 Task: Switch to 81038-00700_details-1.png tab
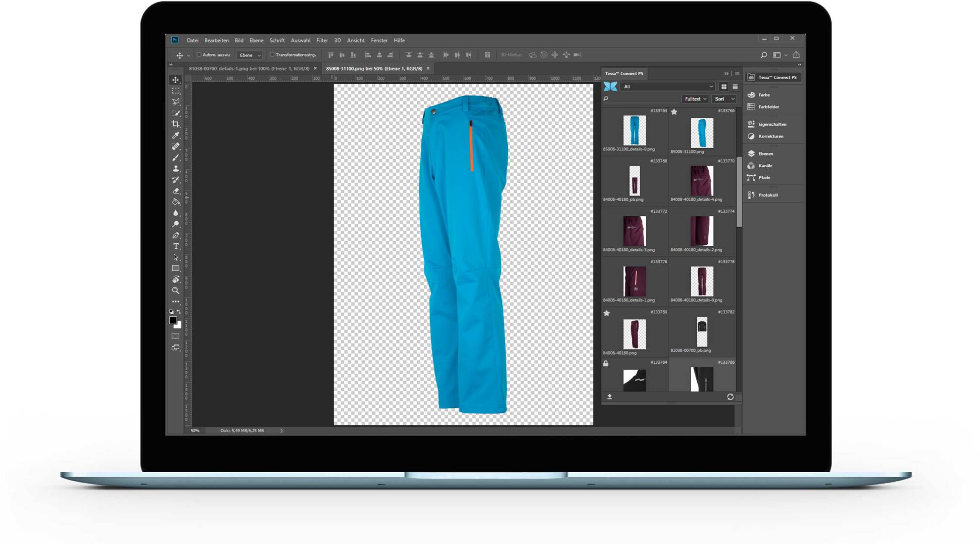click(x=249, y=69)
